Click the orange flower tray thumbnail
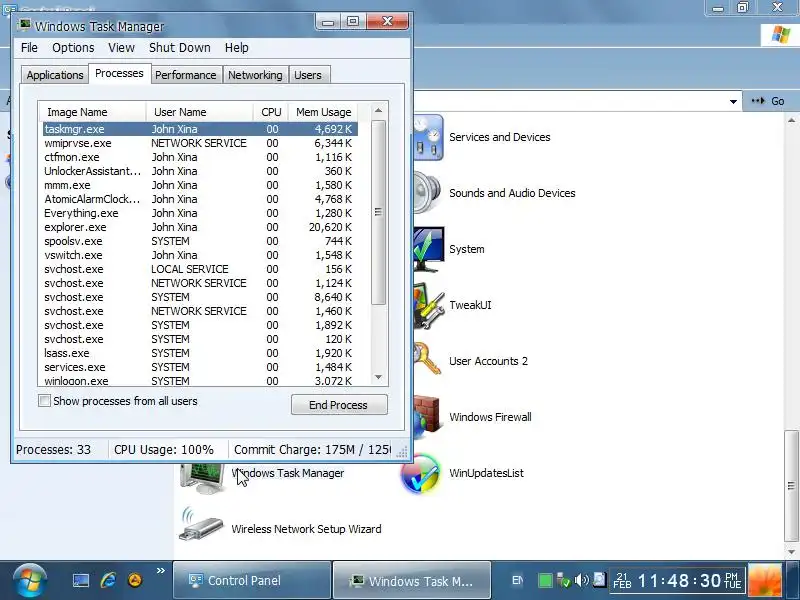Viewport: 800px width, 600px height. click(x=765, y=581)
